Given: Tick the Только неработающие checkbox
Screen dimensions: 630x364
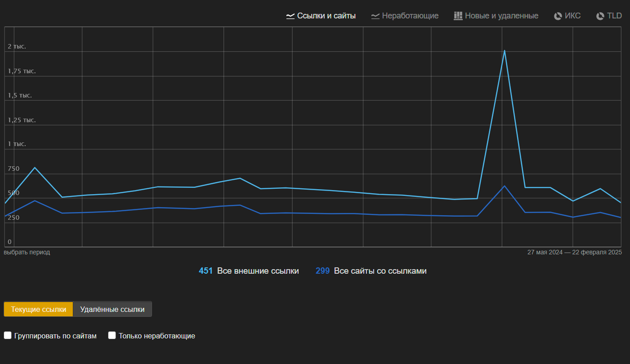Looking at the screenshot, I should coord(112,335).
